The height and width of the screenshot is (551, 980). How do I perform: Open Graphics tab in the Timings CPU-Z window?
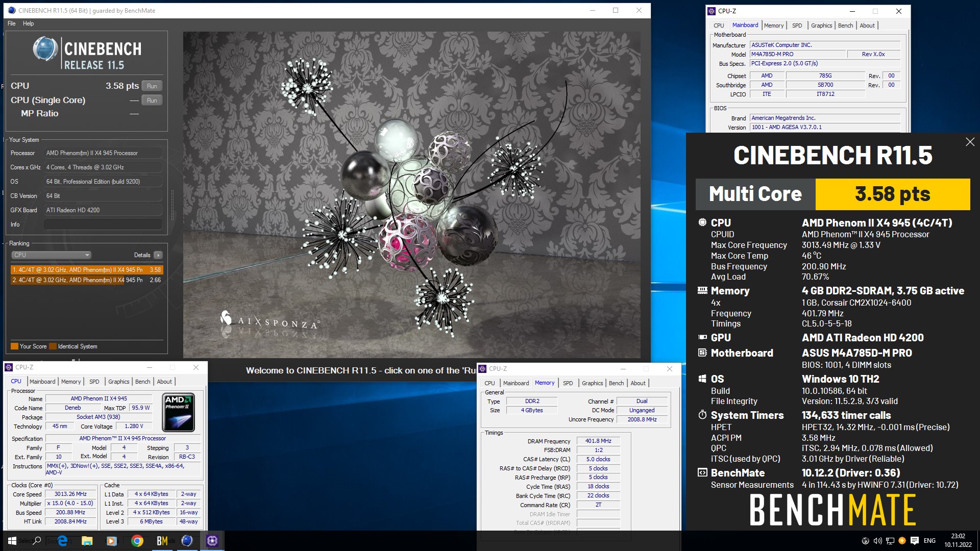pos(592,383)
